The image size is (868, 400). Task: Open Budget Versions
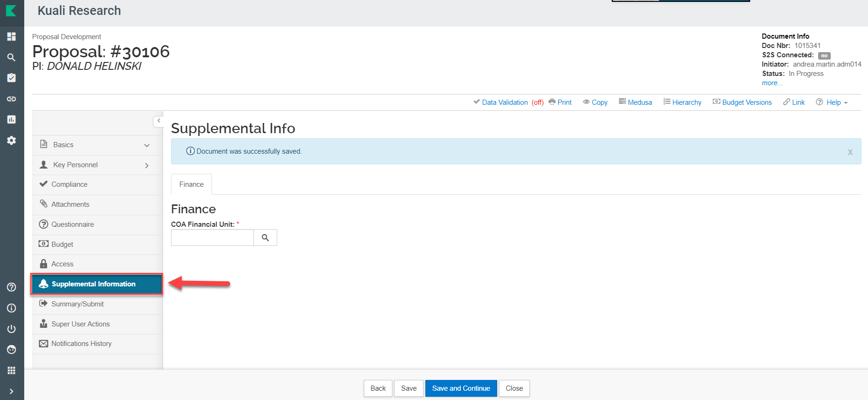[x=742, y=102]
